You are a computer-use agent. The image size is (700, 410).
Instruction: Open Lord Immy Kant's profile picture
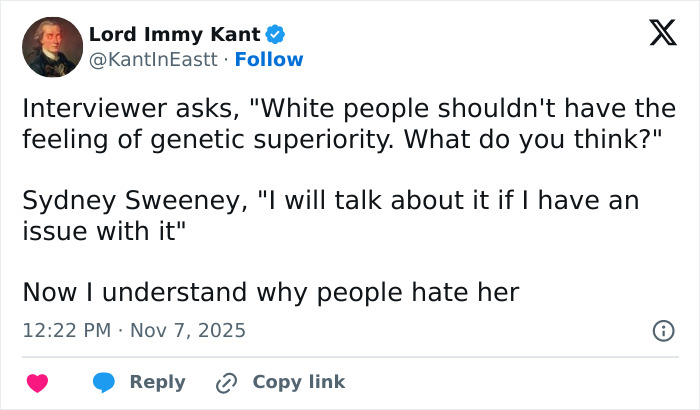coord(52,47)
